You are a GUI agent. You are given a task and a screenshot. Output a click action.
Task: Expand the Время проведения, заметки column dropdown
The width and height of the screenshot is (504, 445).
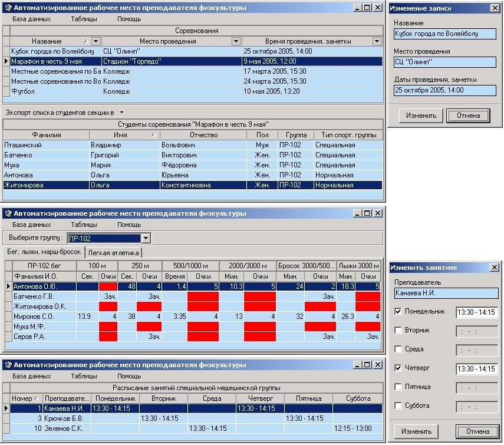click(377, 41)
